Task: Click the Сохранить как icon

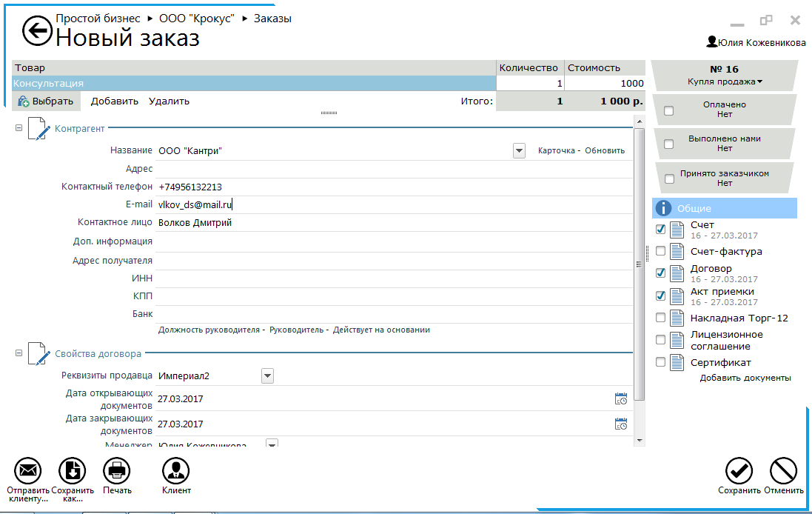Action: point(72,470)
